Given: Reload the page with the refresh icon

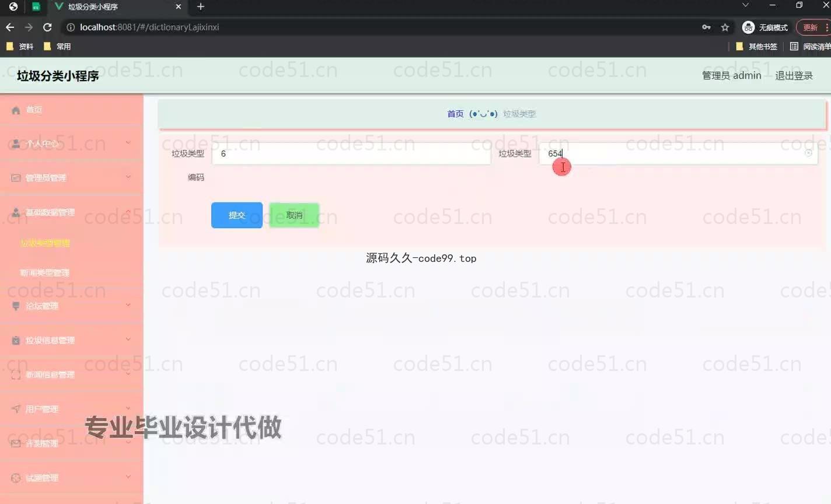Looking at the screenshot, I should tap(47, 27).
